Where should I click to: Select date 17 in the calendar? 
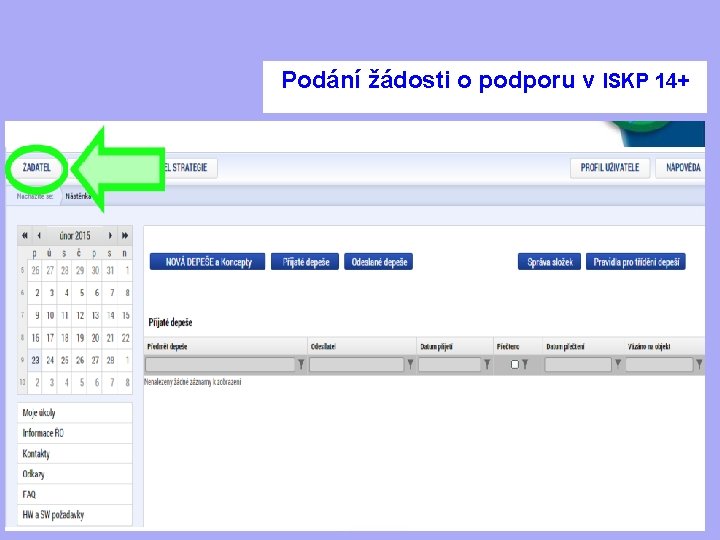coord(50,338)
